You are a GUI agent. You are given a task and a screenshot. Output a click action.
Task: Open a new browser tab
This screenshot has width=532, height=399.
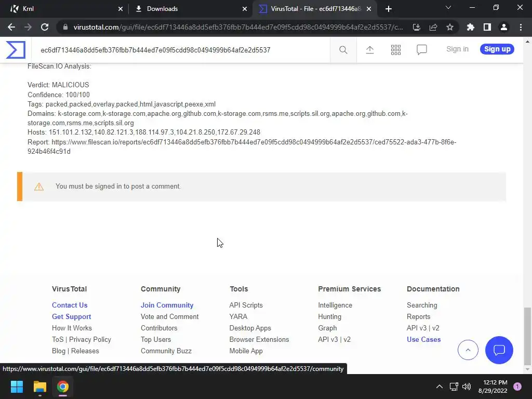pos(389,9)
